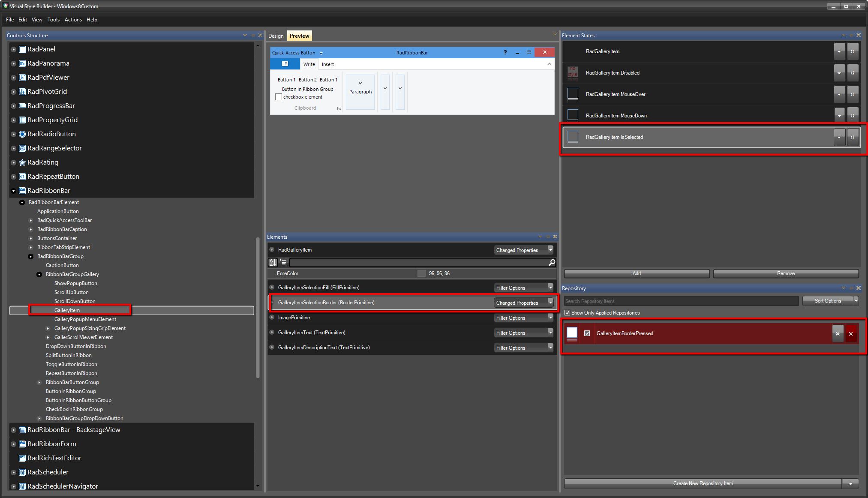Click the magnifier search icon in Elements
The height and width of the screenshot is (498, 868).
(x=552, y=262)
